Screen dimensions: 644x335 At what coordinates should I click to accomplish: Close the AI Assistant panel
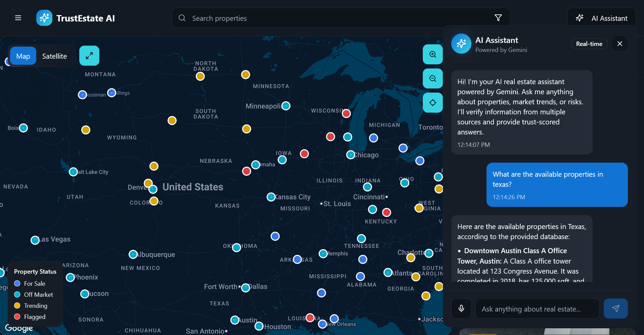pyautogui.click(x=620, y=44)
